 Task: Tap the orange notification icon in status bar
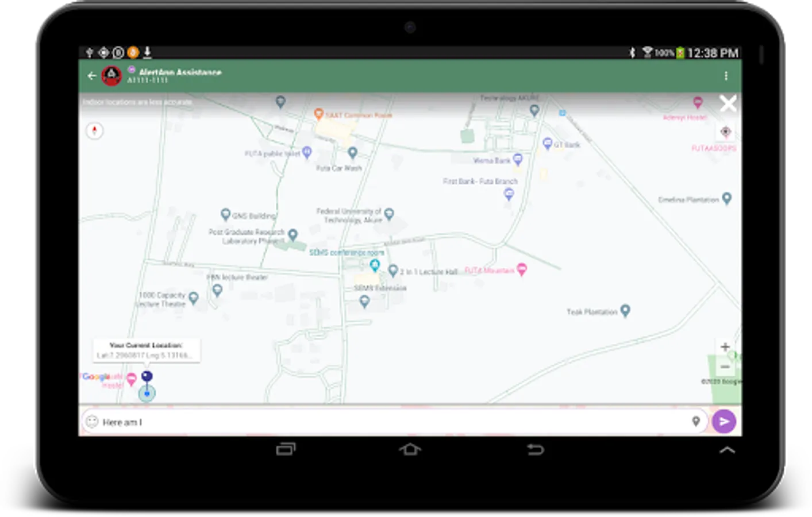133,53
